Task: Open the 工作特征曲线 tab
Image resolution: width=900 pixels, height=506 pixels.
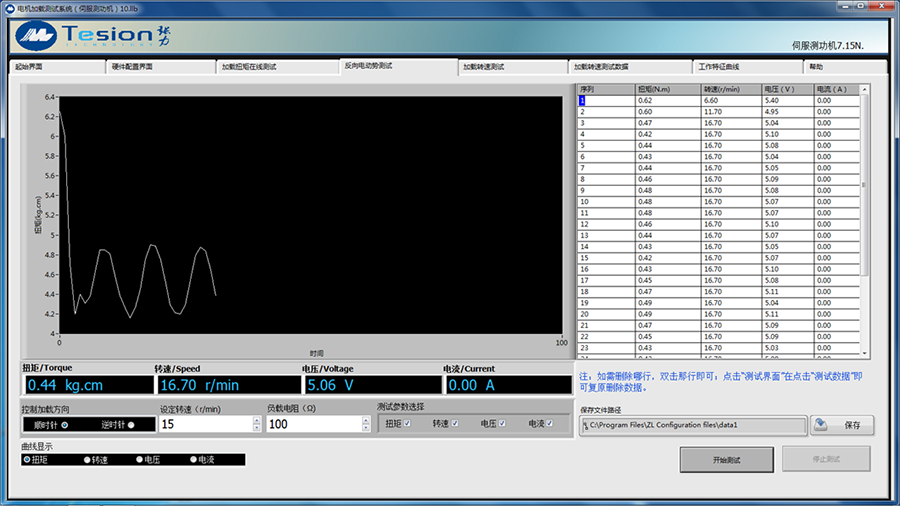Action: tap(745, 67)
